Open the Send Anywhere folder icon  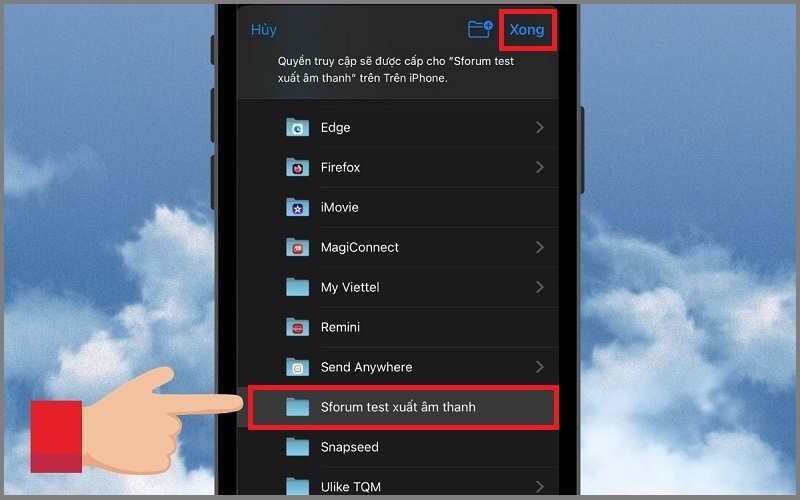click(297, 367)
